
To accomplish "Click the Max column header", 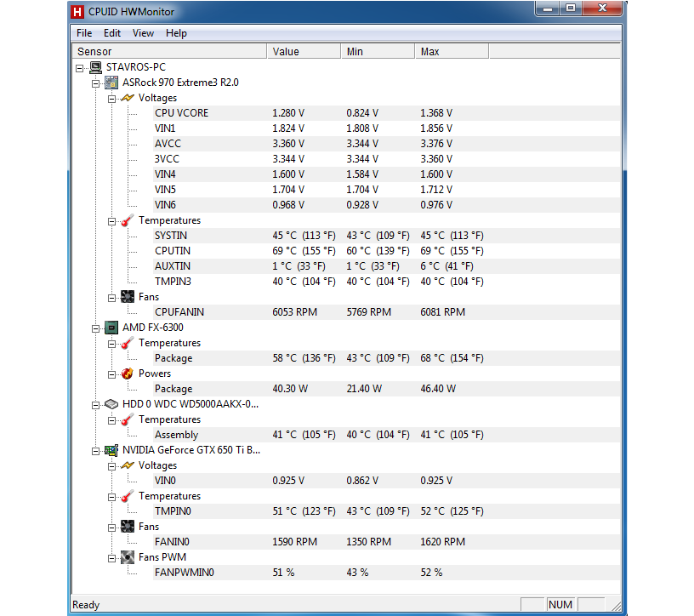I will point(452,51).
